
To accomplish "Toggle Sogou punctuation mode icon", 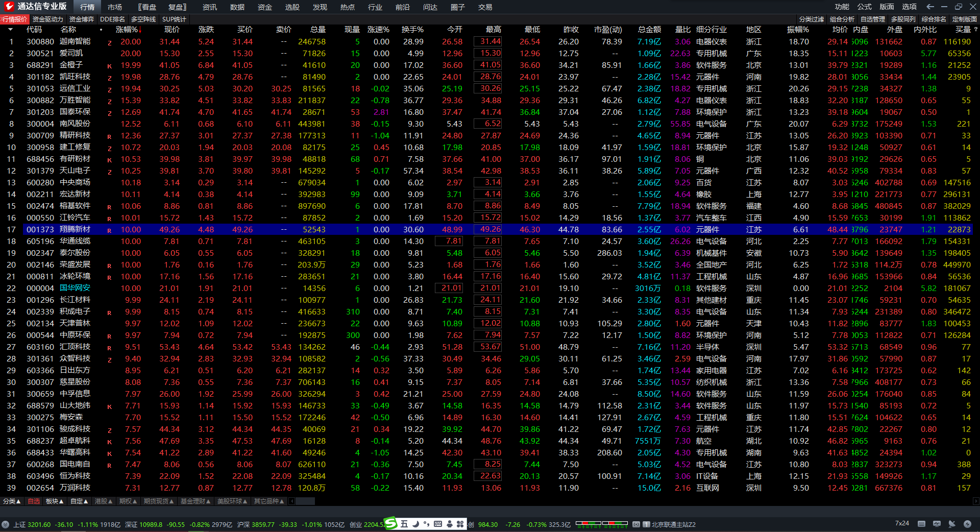I will tap(427, 524).
